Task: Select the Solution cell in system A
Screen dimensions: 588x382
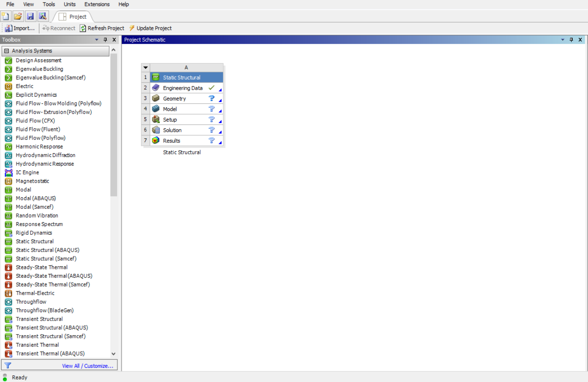Action: [x=186, y=130]
